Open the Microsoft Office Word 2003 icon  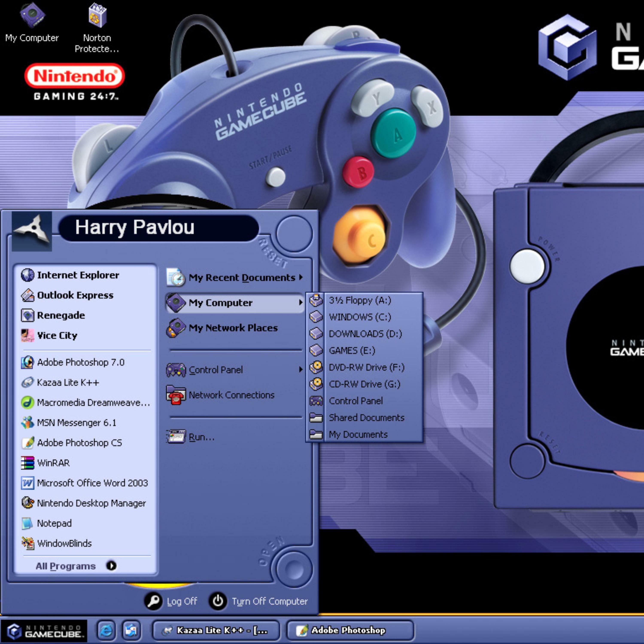click(x=28, y=483)
